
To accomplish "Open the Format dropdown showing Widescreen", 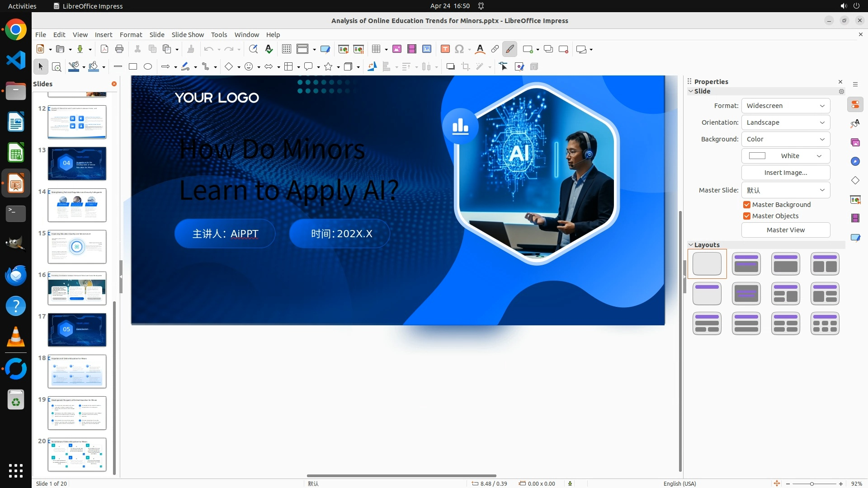I will tap(785, 106).
